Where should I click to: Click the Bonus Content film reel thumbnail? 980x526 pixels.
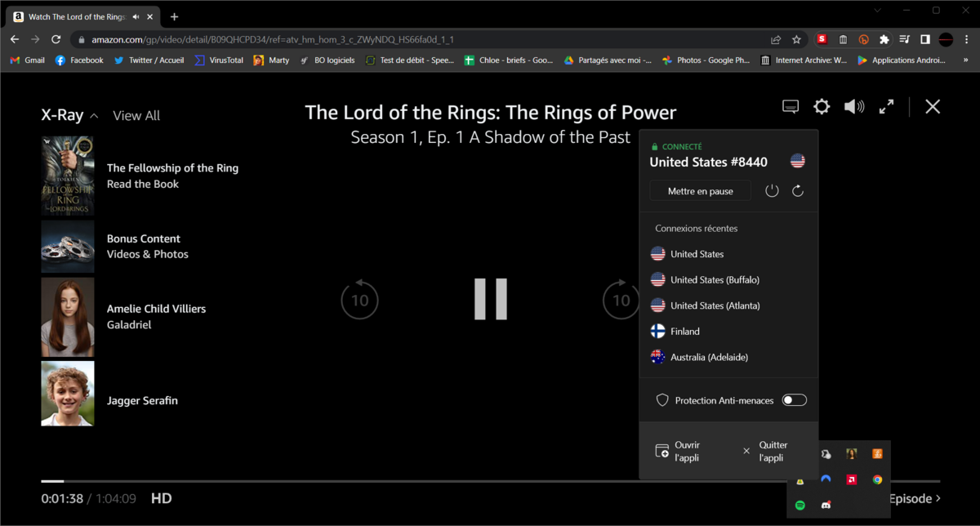point(68,247)
